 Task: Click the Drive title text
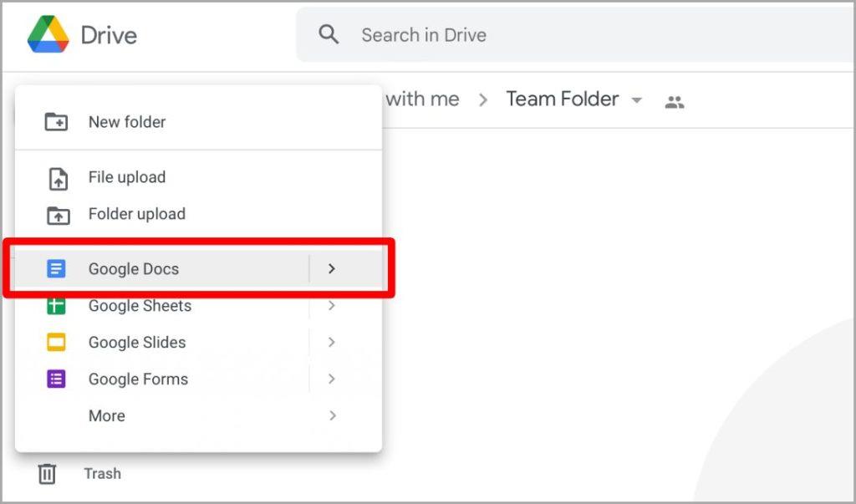pyautogui.click(x=109, y=35)
